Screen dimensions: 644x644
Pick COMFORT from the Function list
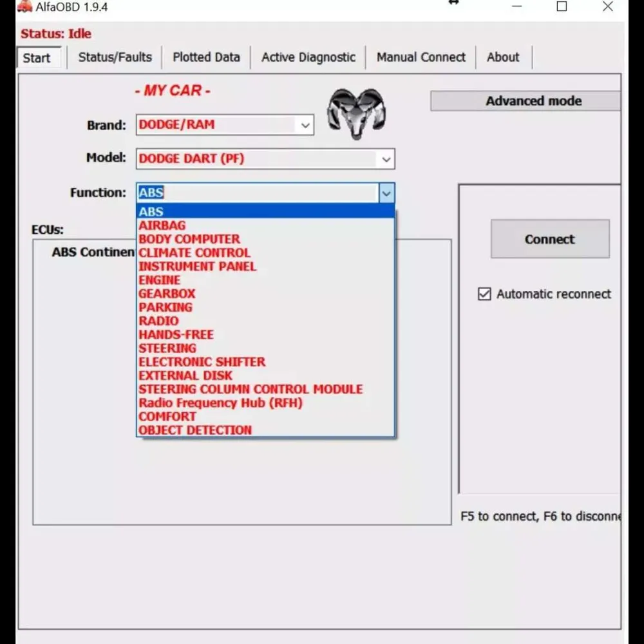[x=265, y=416]
